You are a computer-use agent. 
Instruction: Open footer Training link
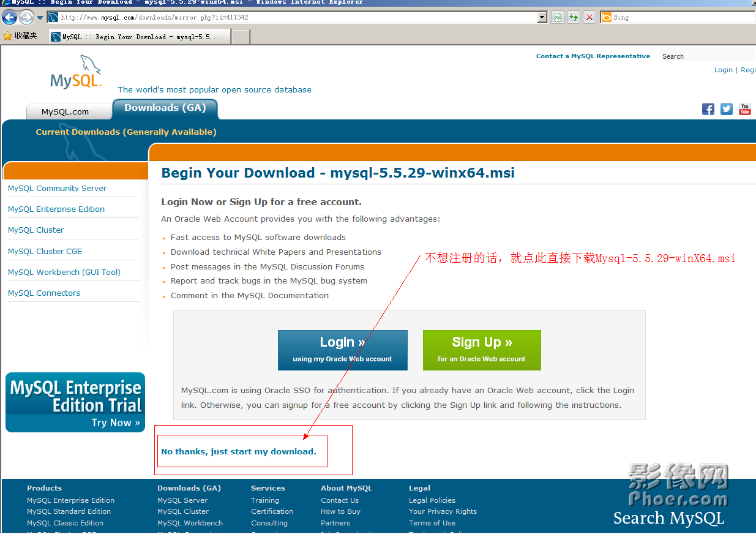265,500
